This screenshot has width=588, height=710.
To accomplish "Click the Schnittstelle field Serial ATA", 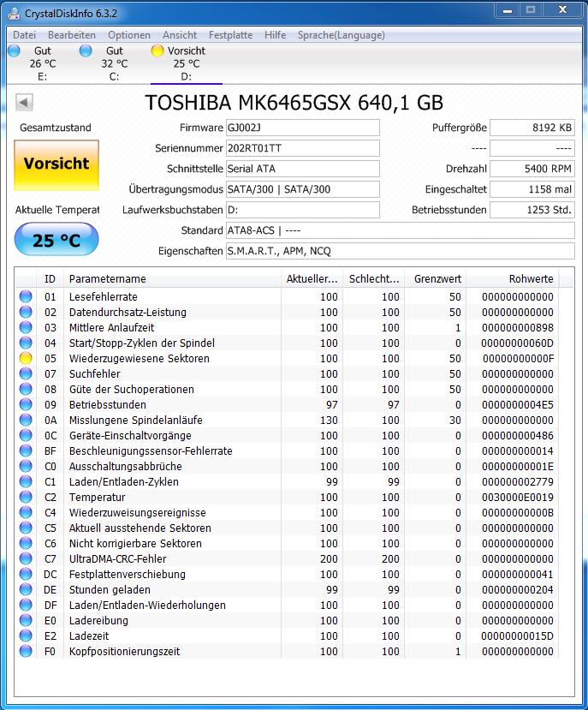I will tap(302, 169).
